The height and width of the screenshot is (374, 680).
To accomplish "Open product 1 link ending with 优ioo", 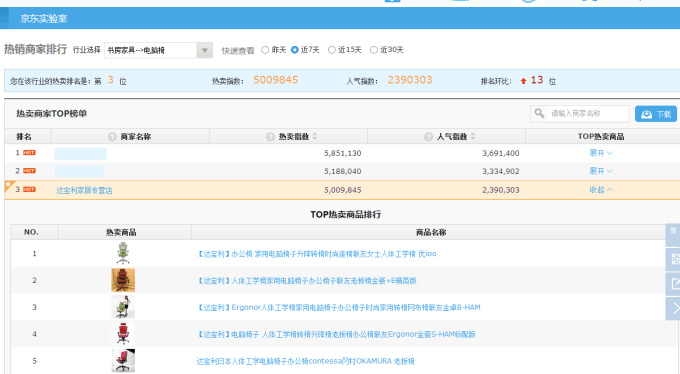I will pyautogui.click(x=317, y=254).
